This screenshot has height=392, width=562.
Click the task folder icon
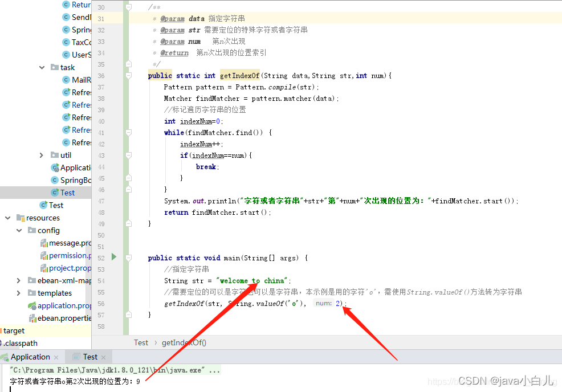[x=55, y=67]
